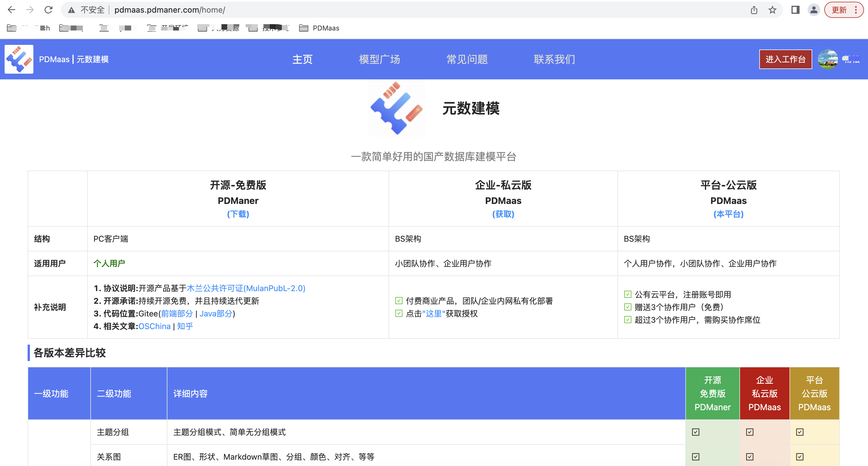Click the 进入工作台 button
The image size is (868, 466).
click(785, 59)
